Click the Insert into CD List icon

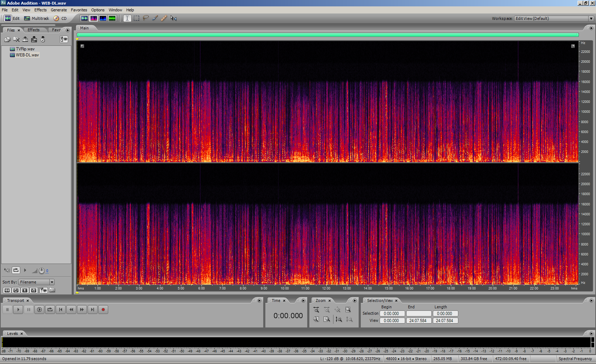[43, 39]
